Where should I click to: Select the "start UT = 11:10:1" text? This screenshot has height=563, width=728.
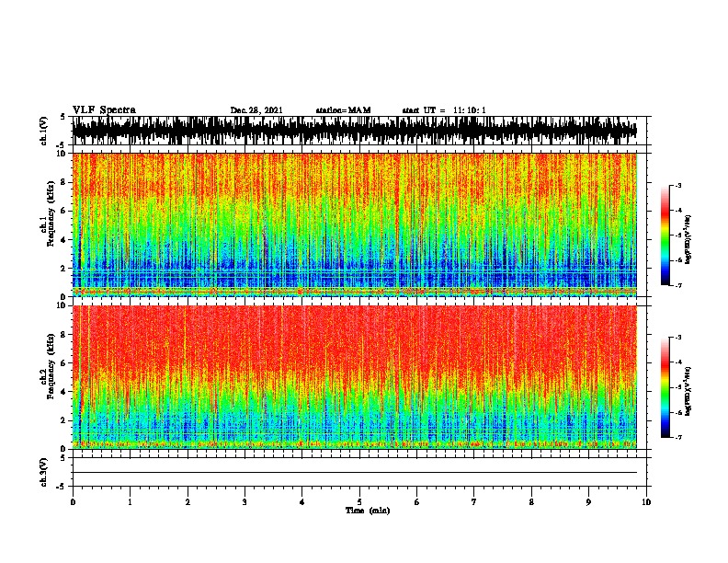[444, 110]
